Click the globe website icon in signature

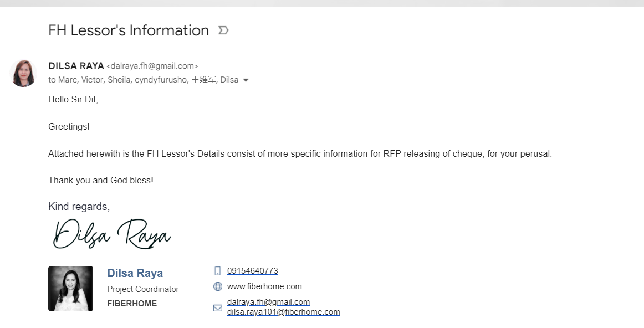point(218,286)
